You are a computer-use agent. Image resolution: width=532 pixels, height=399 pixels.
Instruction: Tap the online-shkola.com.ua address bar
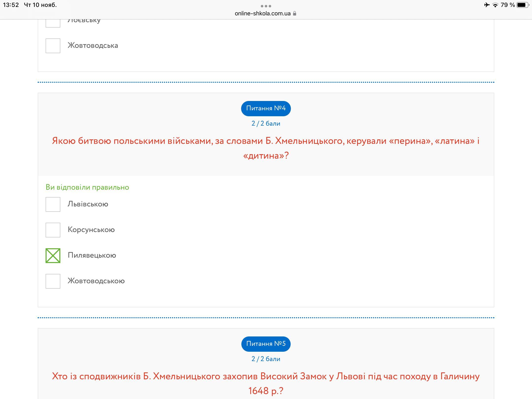pyautogui.click(x=263, y=14)
